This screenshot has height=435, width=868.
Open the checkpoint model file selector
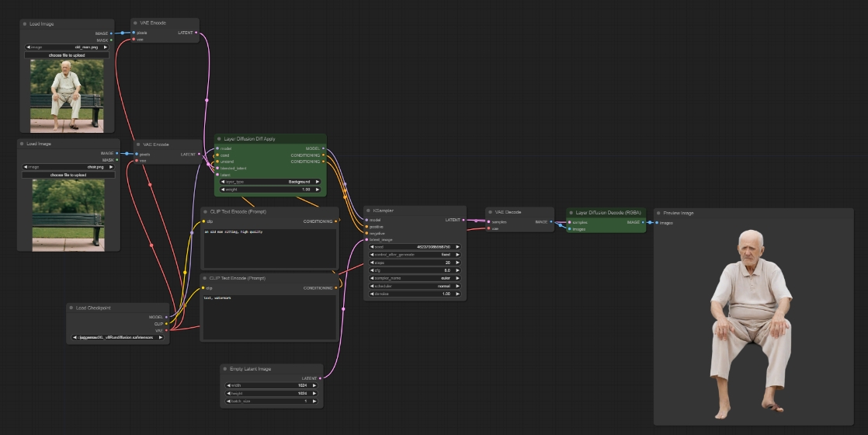point(119,338)
